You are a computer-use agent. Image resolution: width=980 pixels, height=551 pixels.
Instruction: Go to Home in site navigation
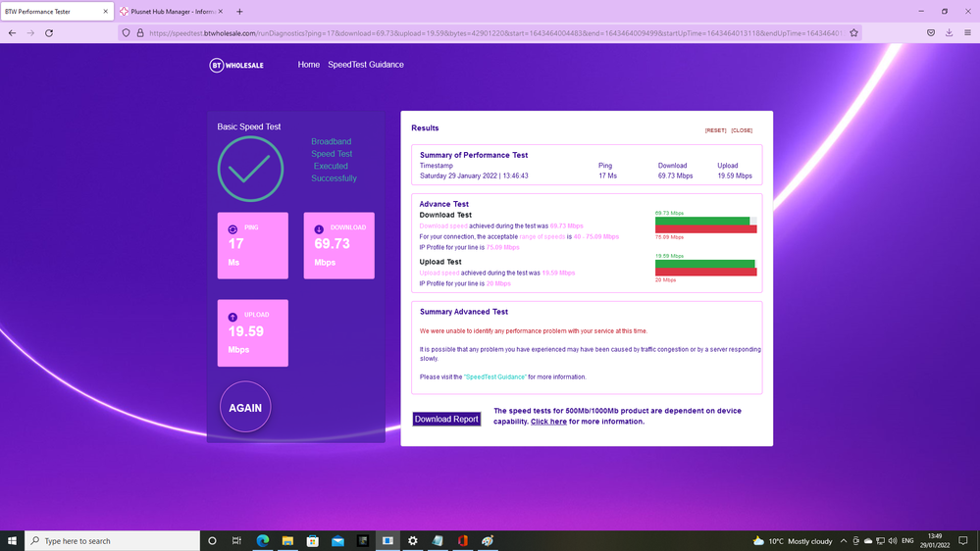click(x=309, y=65)
